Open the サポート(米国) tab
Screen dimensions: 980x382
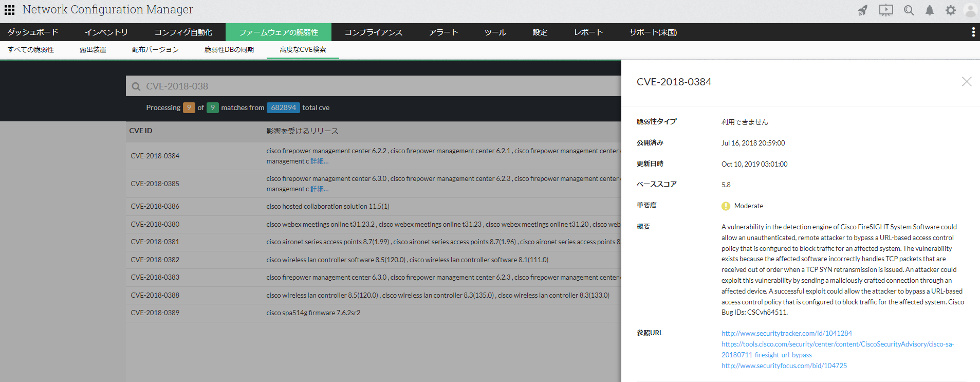[x=653, y=32]
